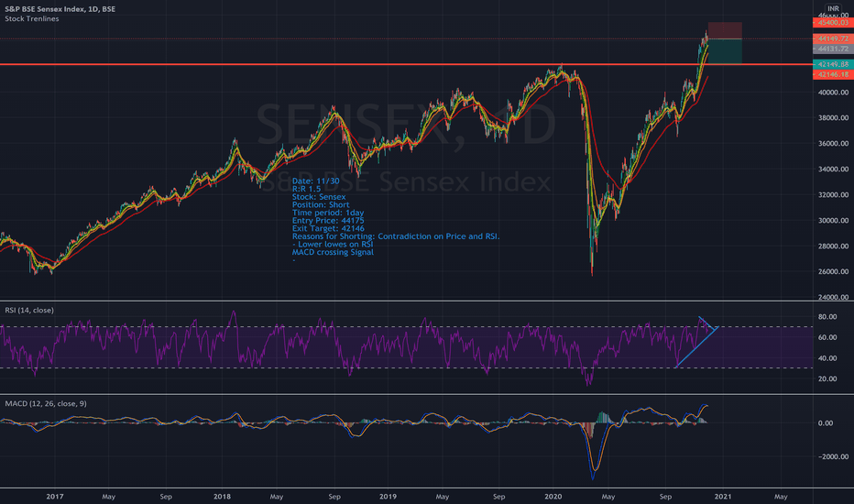
Task: Click the 'MACD crossing Signal' annotation line
Action: pyautogui.click(x=333, y=252)
